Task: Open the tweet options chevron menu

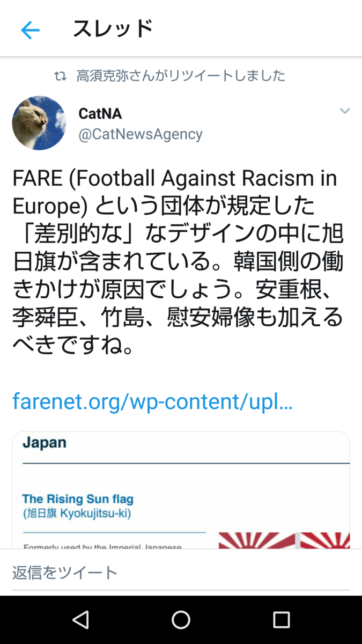Action: tap(344, 111)
